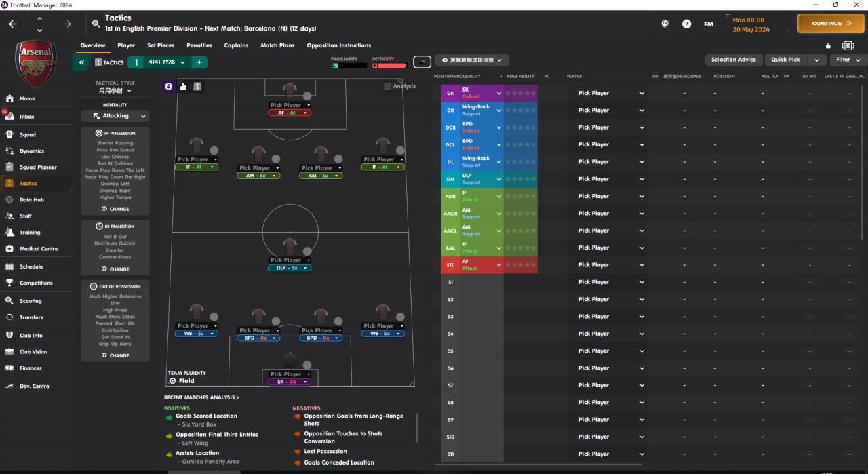The width and height of the screenshot is (868, 474).
Task: Switch to the Set Pieces tab
Action: coord(161,45)
